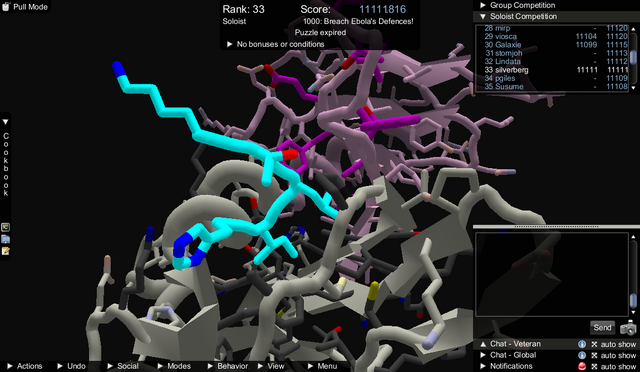Open the View menu
The height and width of the screenshot is (372, 640).
pos(271,366)
